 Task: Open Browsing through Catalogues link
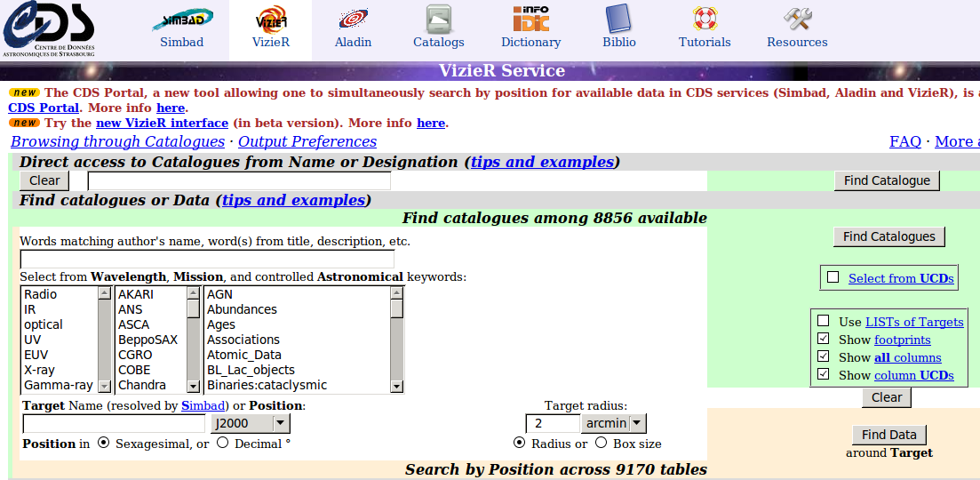(x=117, y=141)
